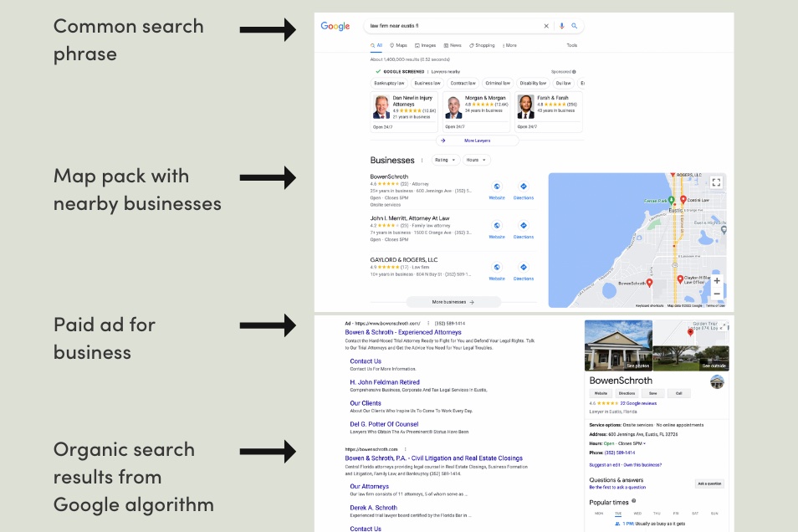This screenshot has width=798, height=532.
Task: Switch to the News tab
Action: pyautogui.click(x=453, y=45)
